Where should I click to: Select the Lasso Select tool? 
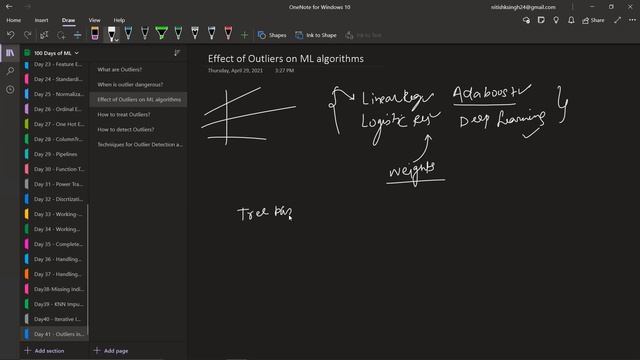pyautogui.click(x=61, y=35)
